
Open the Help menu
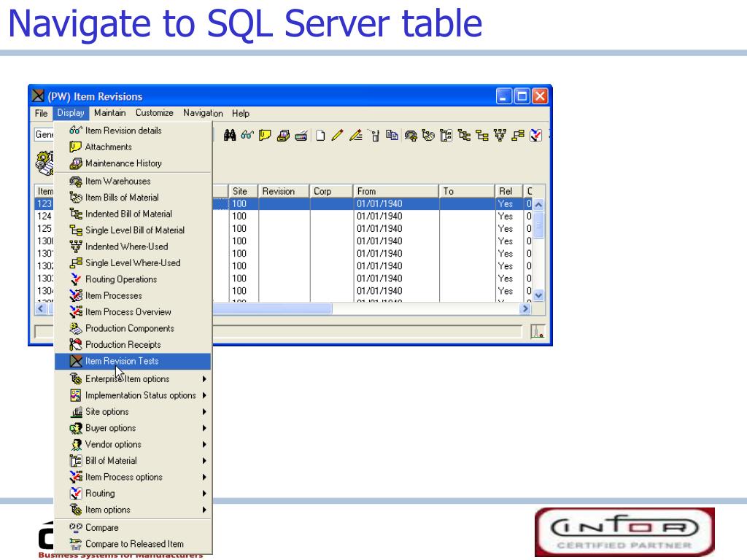(241, 113)
